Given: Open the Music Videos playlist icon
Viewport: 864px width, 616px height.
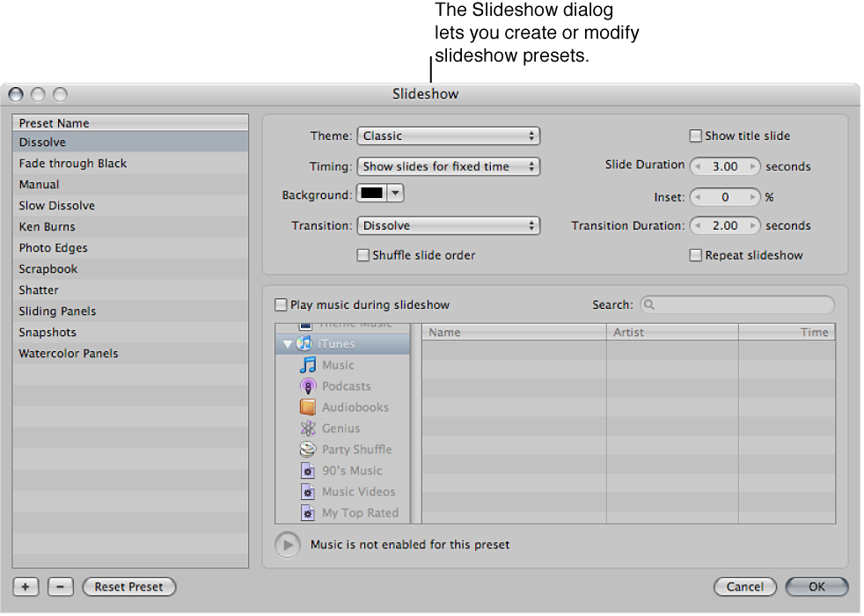Looking at the screenshot, I should click(307, 491).
